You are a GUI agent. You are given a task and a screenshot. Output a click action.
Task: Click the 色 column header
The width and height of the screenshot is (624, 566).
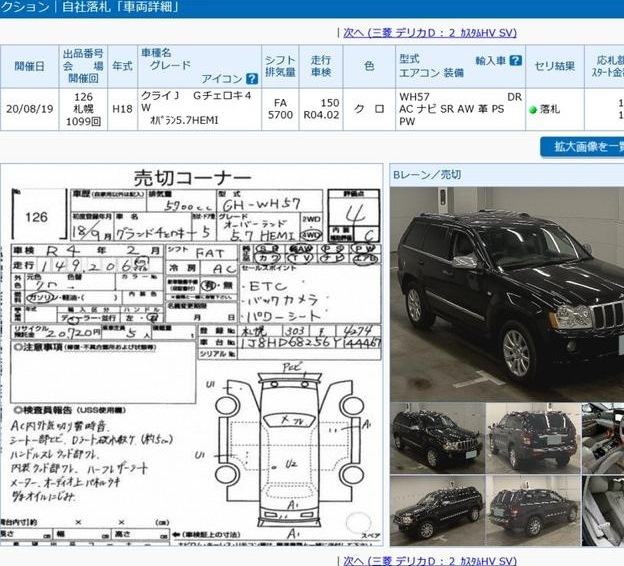pyautogui.click(x=369, y=66)
